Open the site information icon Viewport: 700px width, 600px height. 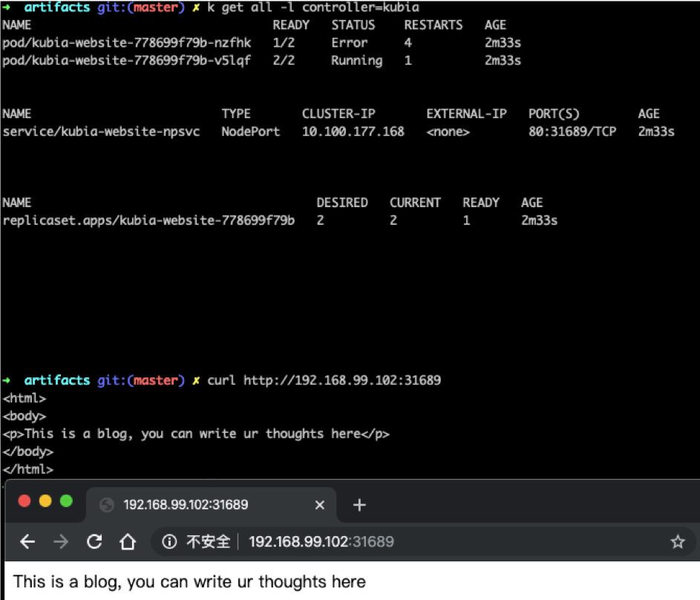click(169, 542)
